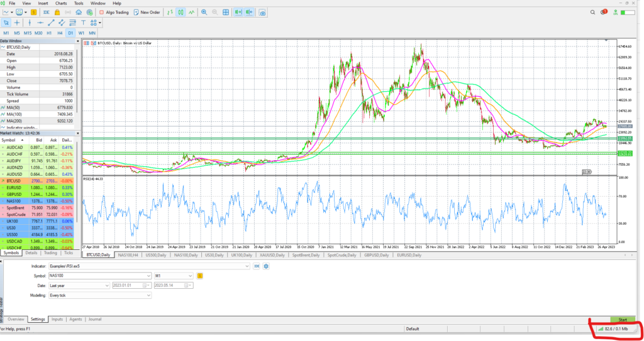
Task: Click the globe icon with the plus sign
Action: (x=89, y=13)
